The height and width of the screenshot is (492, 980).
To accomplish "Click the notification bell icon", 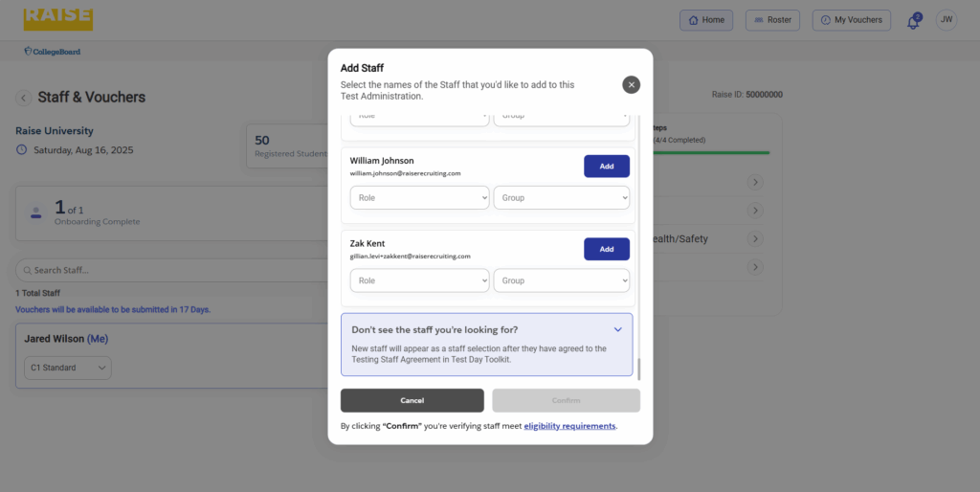I will click(913, 21).
